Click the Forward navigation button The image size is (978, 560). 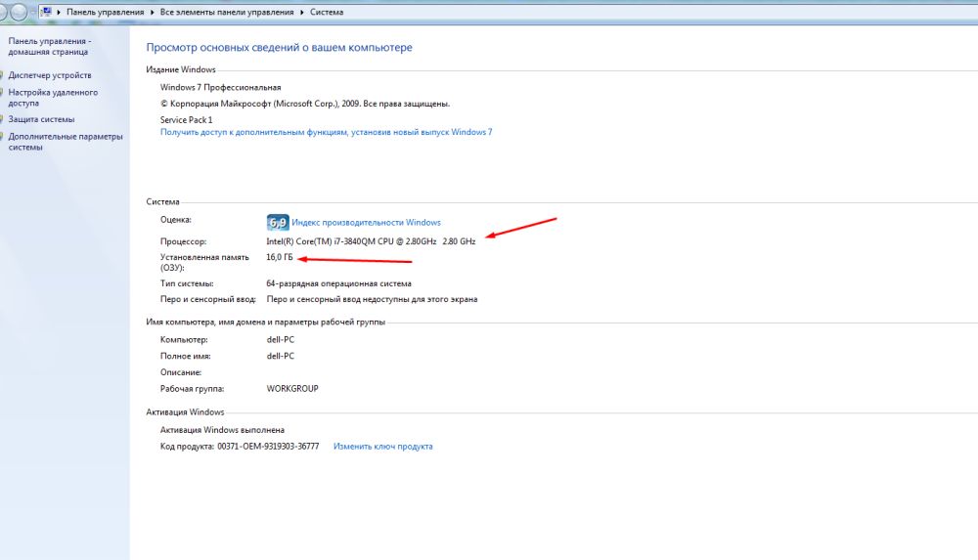(x=19, y=11)
